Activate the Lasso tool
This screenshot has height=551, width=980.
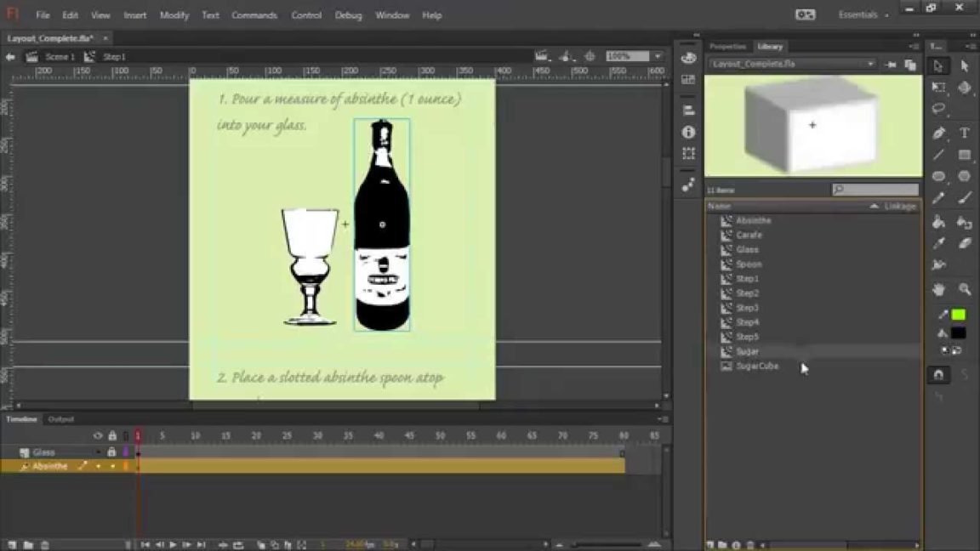point(940,108)
